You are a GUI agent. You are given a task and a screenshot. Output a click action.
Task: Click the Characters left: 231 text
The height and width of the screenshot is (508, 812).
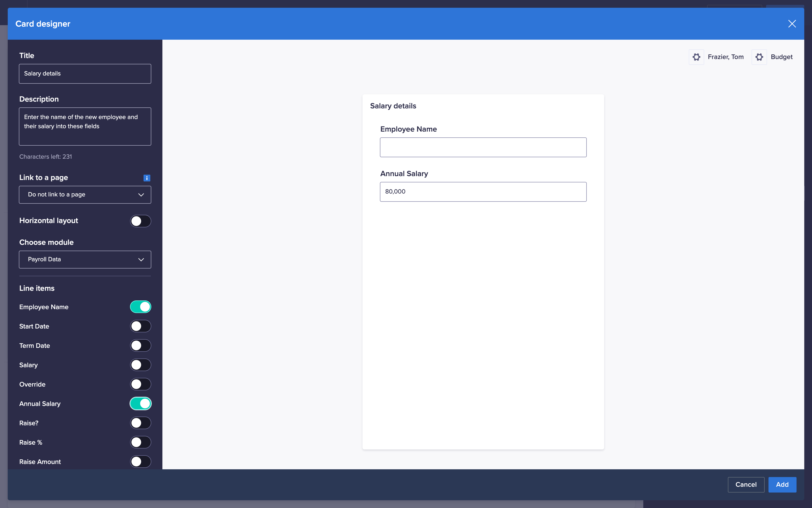pyautogui.click(x=46, y=157)
